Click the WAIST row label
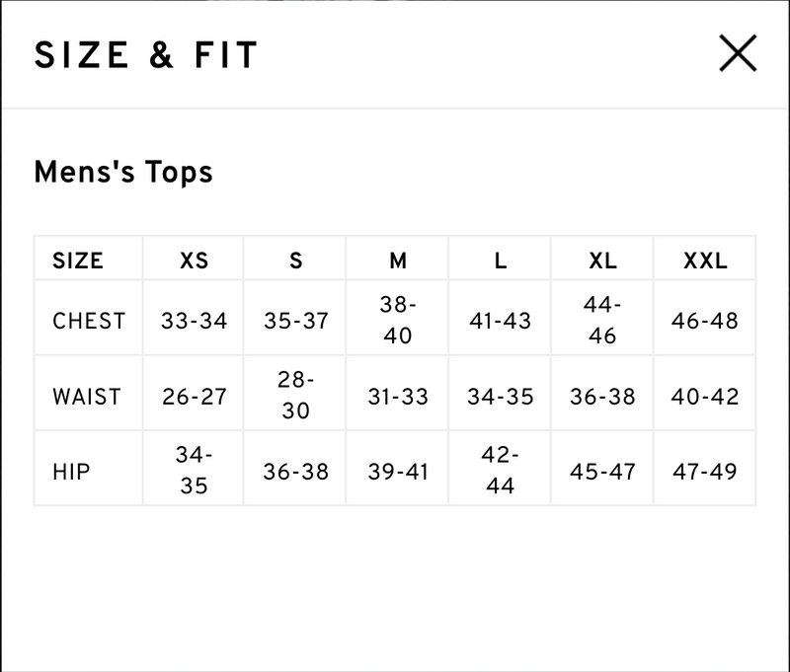 point(87,397)
